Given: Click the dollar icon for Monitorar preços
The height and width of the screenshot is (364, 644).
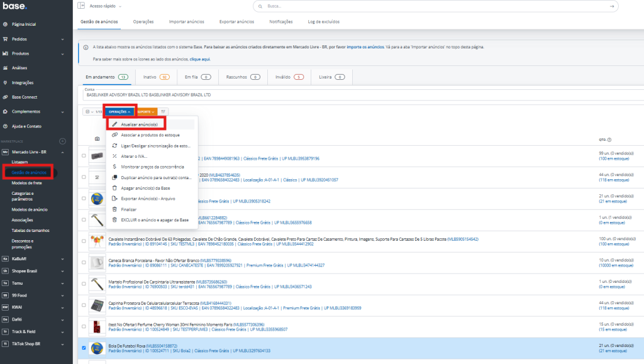Looking at the screenshot, I should (x=114, y=167).
